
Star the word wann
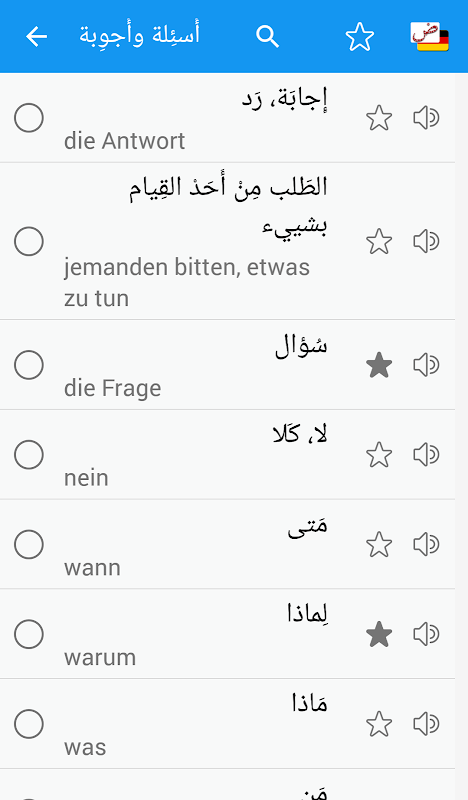(x=379, y=544)
